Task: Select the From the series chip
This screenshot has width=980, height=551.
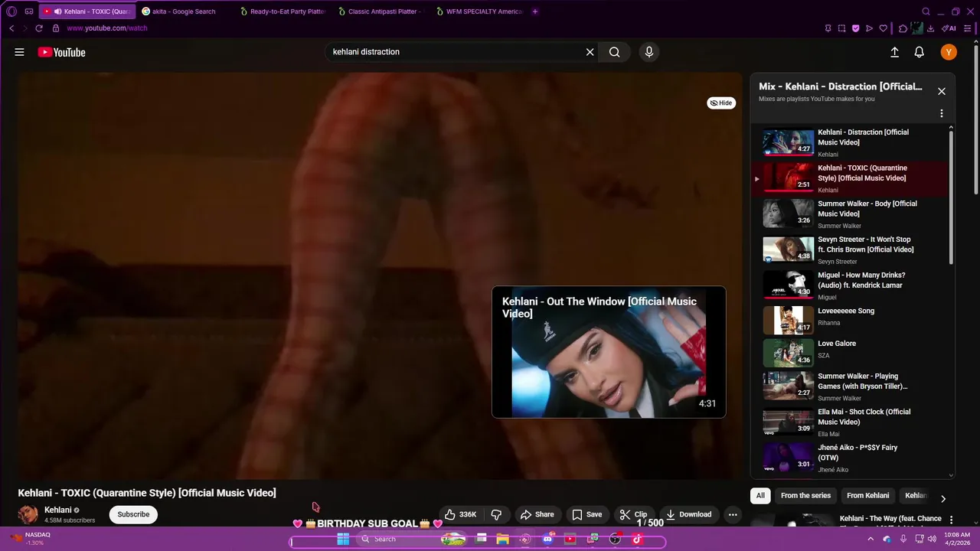Action: [x=805, y=496]
